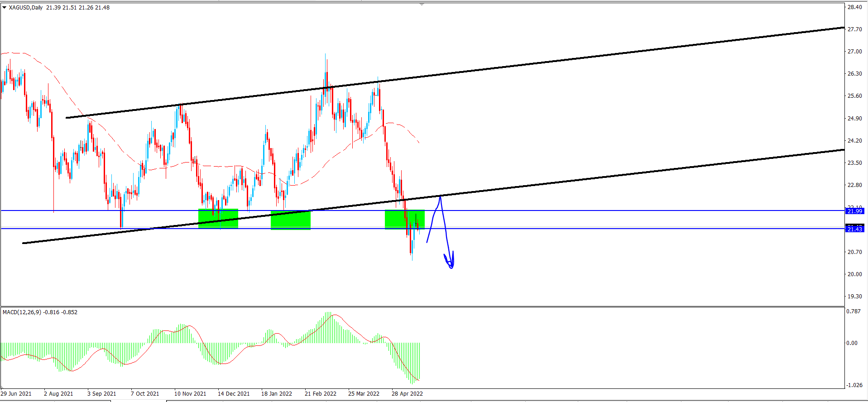Click the grey chart shift marker at top
The height and width of the screenshot is (402, 868).
coord(422,4)
